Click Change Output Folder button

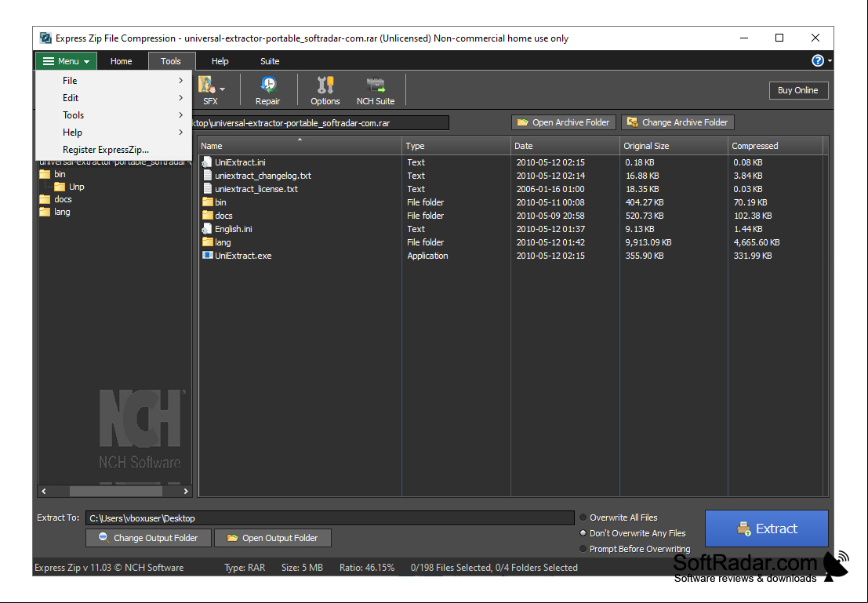tap(148, 538)
